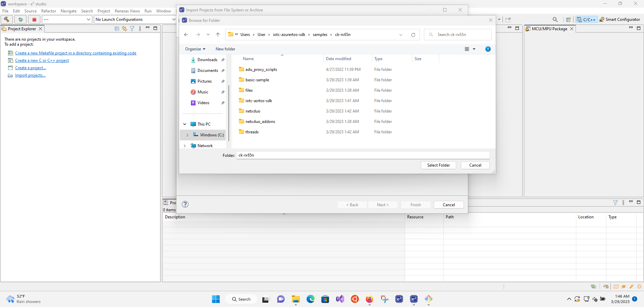Click the Build hammer icon in toolbar
This screenshot has height=307, width=644.
click(x=6, y=19)
